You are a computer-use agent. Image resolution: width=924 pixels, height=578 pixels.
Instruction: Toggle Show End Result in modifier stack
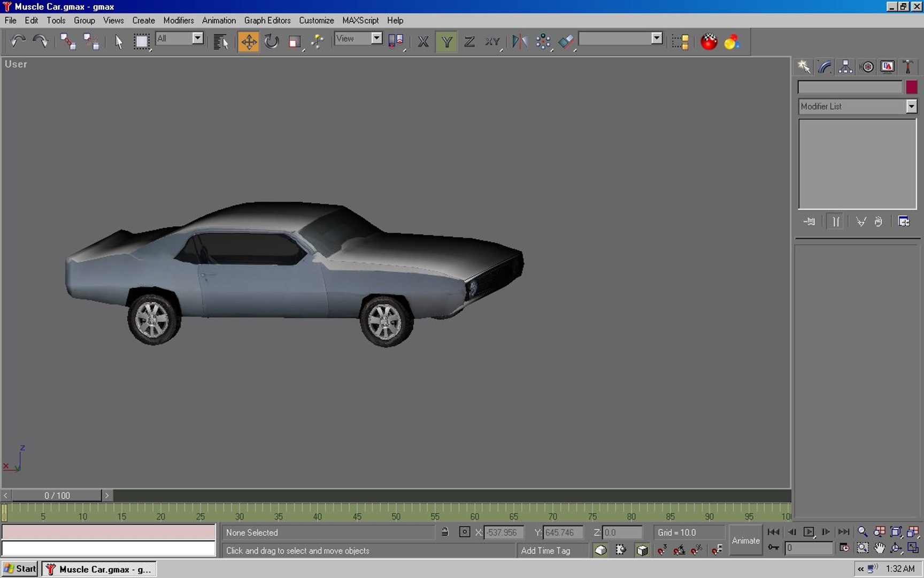tap(836, 222)
